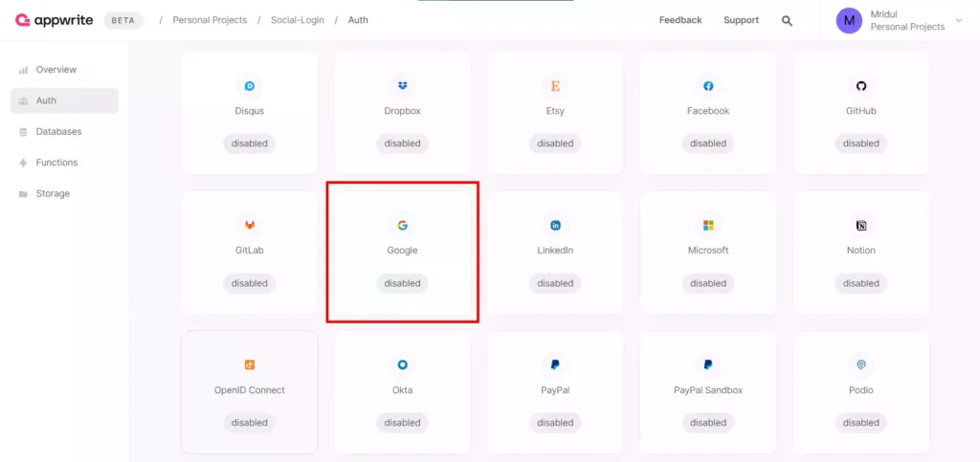Click the Facebook provider icon

point(708,86)
